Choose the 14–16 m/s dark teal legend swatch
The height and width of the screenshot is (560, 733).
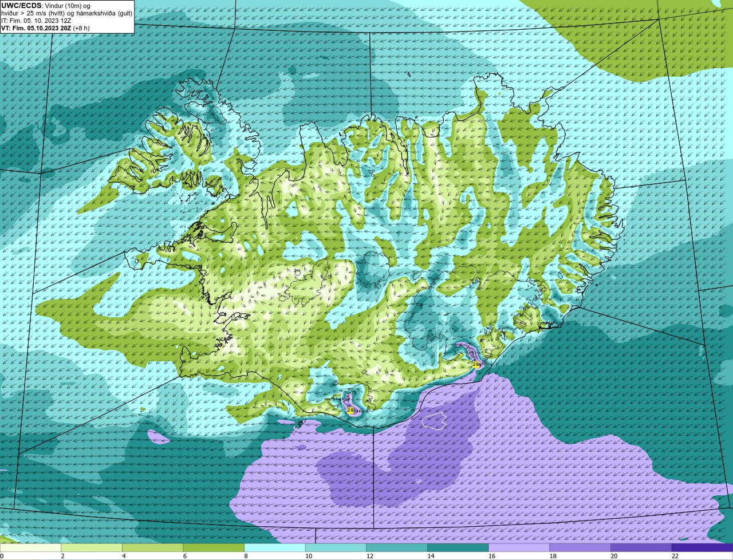click(x=458, y=548)
